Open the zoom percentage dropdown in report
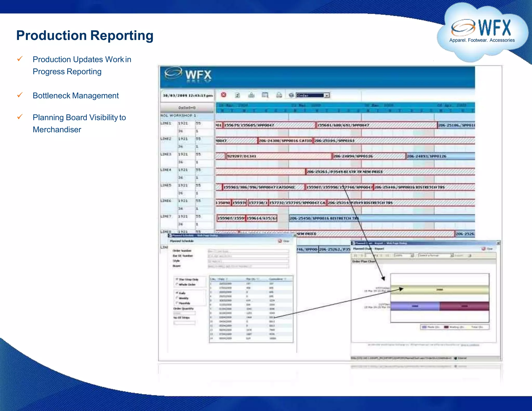The width and height of the screenshot is (532, 411). (x=412, y=255)
